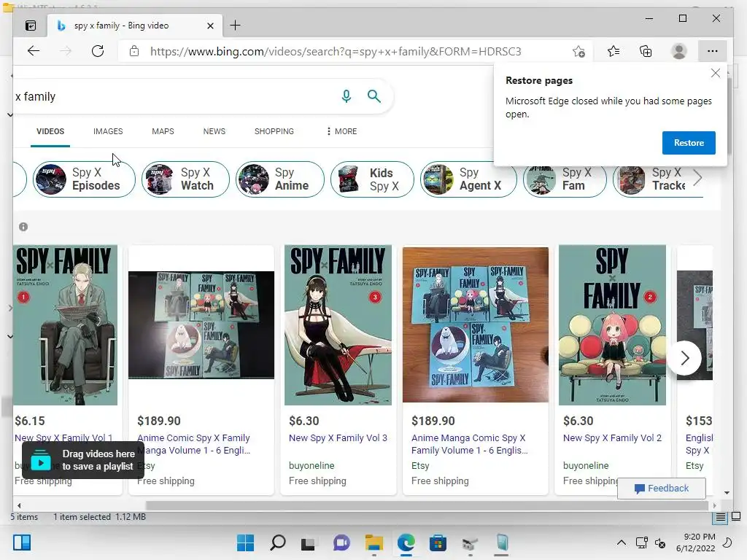This screenshot has height=560, width=747.
Task: Open Anime Manga Comic Etsy product photo
Action: (x=476, y=324)
